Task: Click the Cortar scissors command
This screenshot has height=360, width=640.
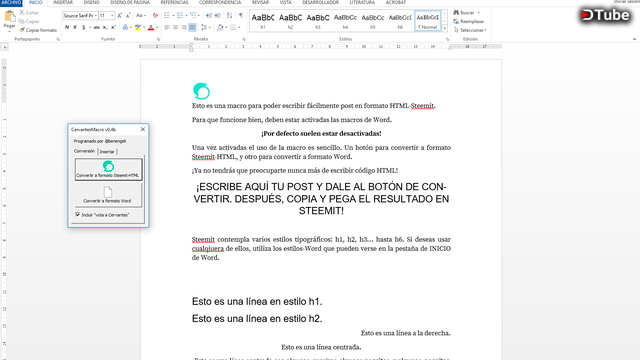Action: point(29,13)
